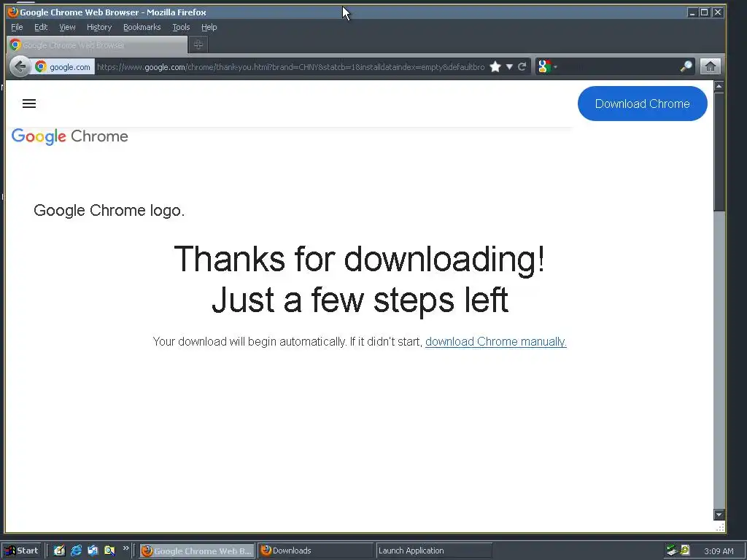Close the Firefox window
This screenshot has height=560, width=747.
718,12
